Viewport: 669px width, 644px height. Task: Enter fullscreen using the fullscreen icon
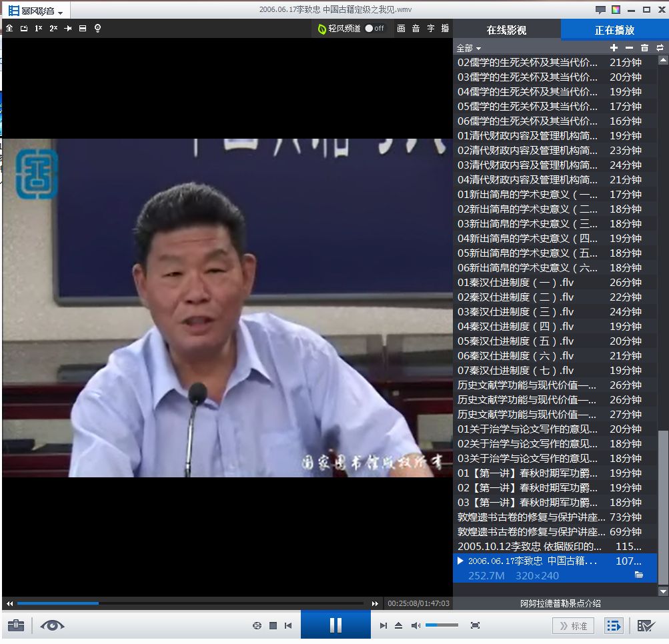coord(475,625)
